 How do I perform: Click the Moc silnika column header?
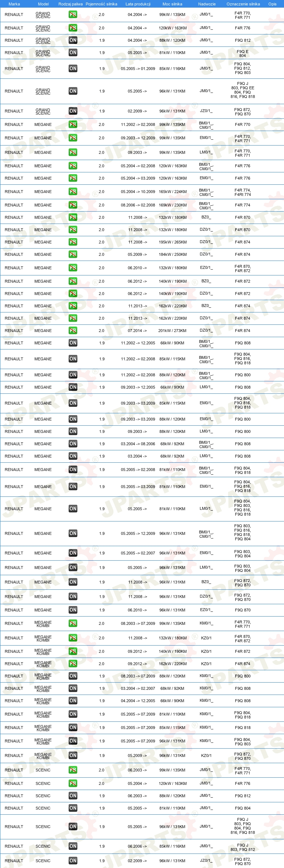[173, 4]
